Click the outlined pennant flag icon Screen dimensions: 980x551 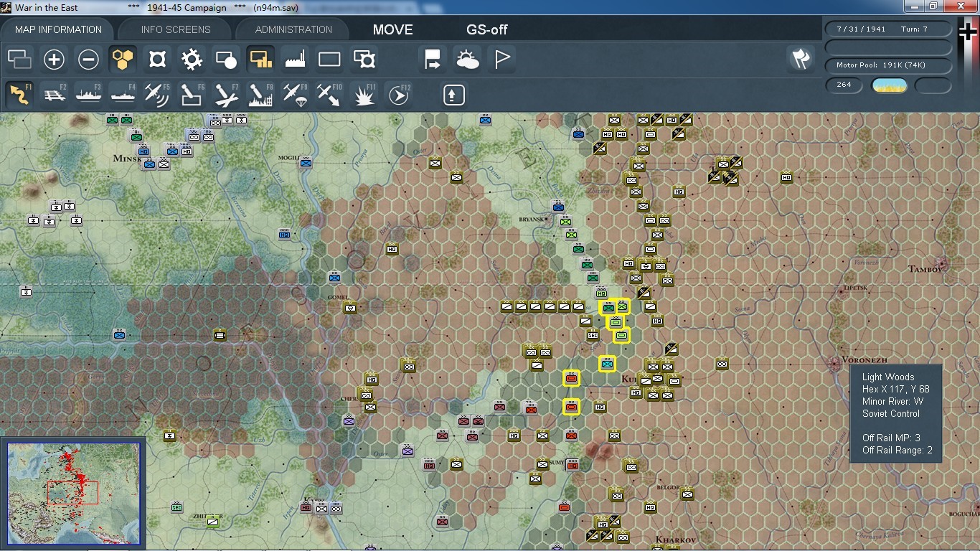[501, 60]
